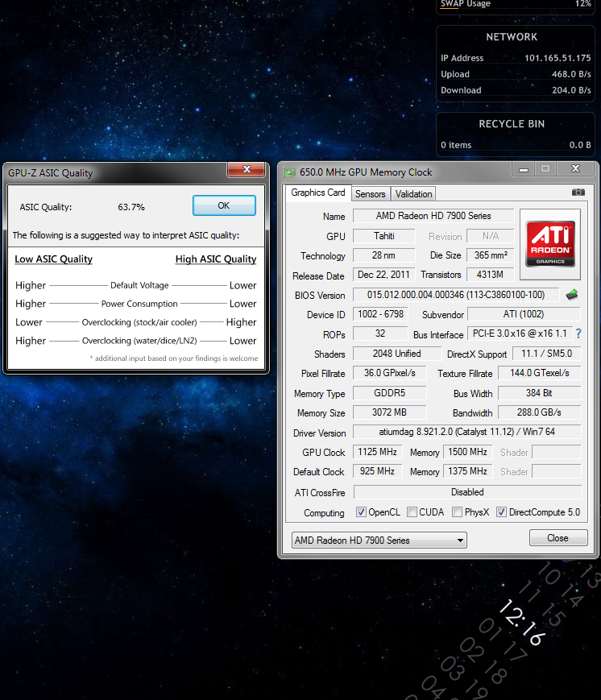
Task: Click the Default Clock Memory value 1375 MHz
Action: point(467,471)
